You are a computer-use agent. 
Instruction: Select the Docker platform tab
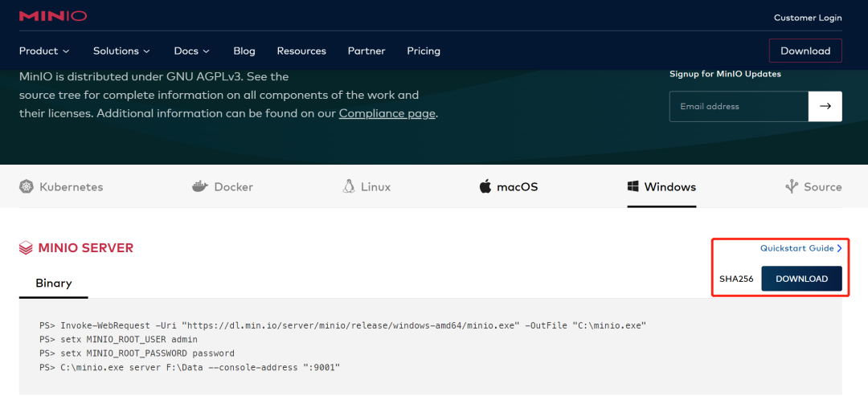223,187
